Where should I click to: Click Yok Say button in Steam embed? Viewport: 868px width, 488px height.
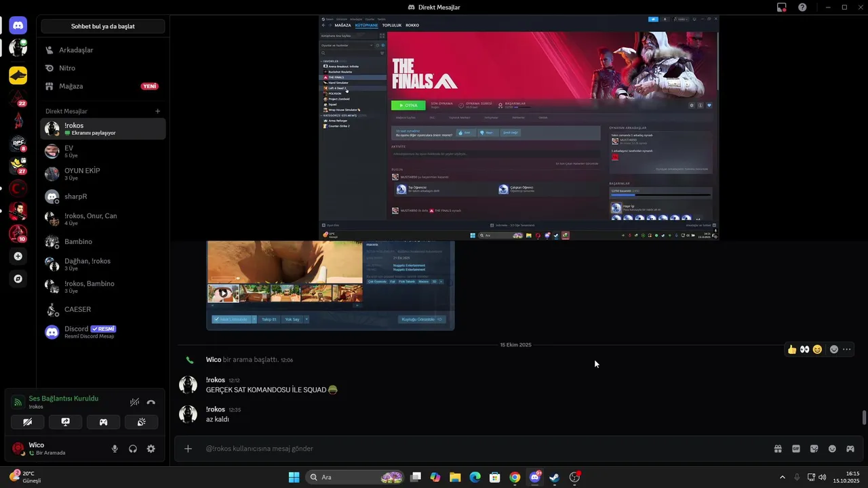292,319
